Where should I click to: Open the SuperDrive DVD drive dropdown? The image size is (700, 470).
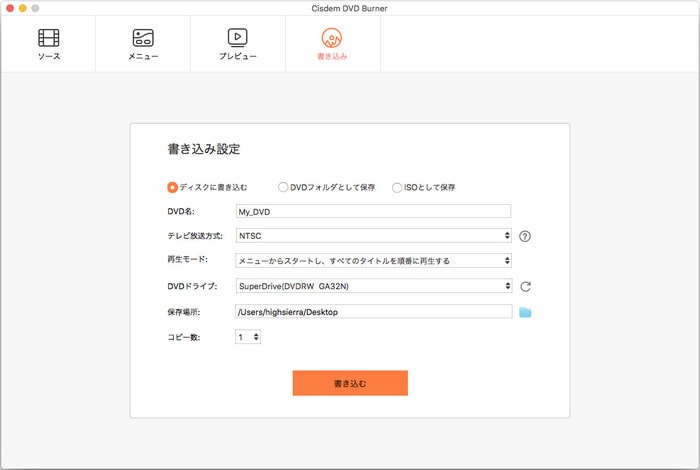[x=373, y=286]
